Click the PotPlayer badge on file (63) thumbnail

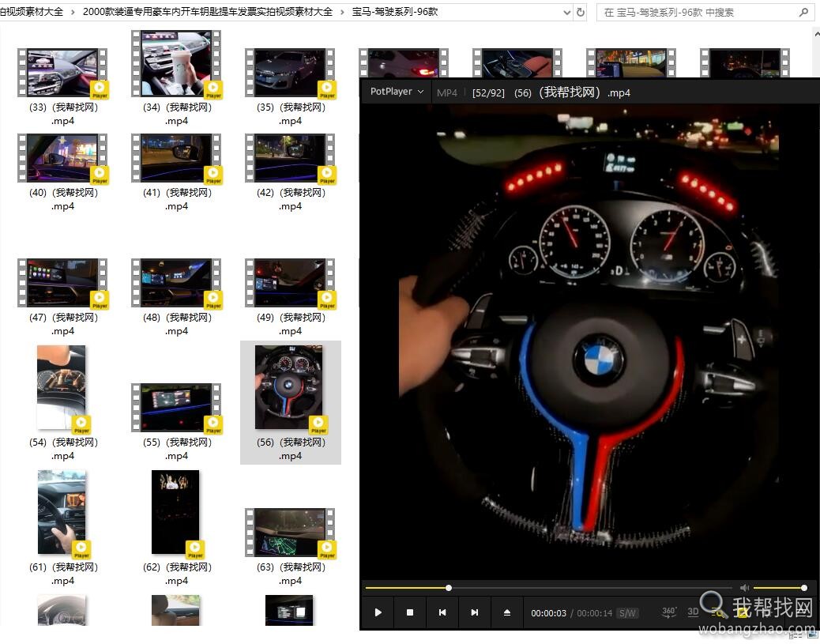click(x=327, y=549)
